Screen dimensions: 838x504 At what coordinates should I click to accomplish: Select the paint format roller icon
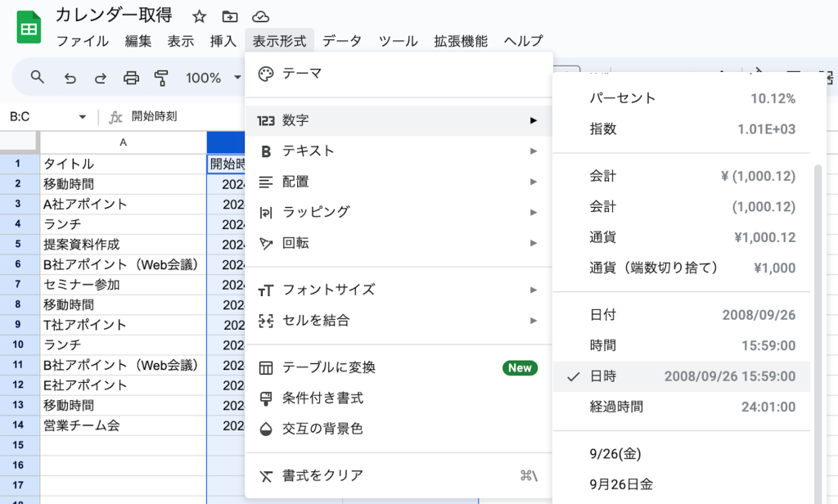tap(161, 78)
